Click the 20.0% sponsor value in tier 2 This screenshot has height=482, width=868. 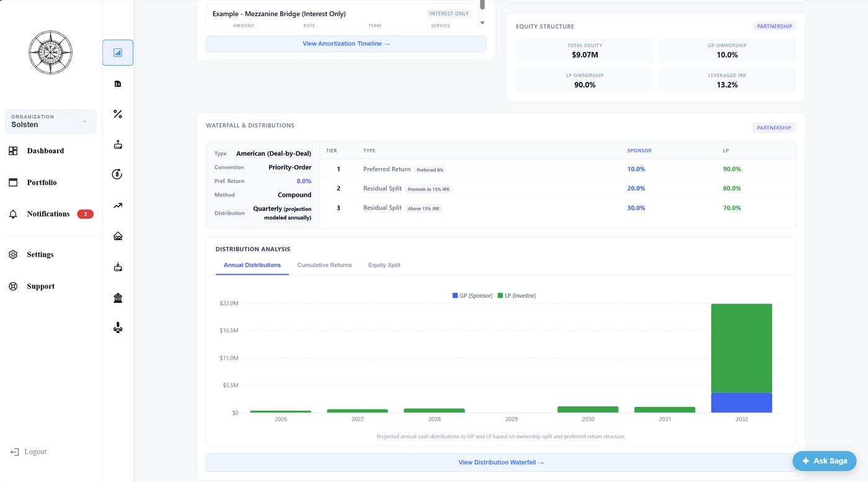click(636, 188)
